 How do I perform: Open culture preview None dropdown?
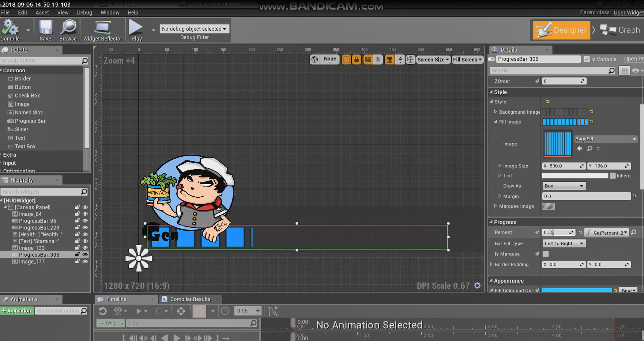(330, 59)
